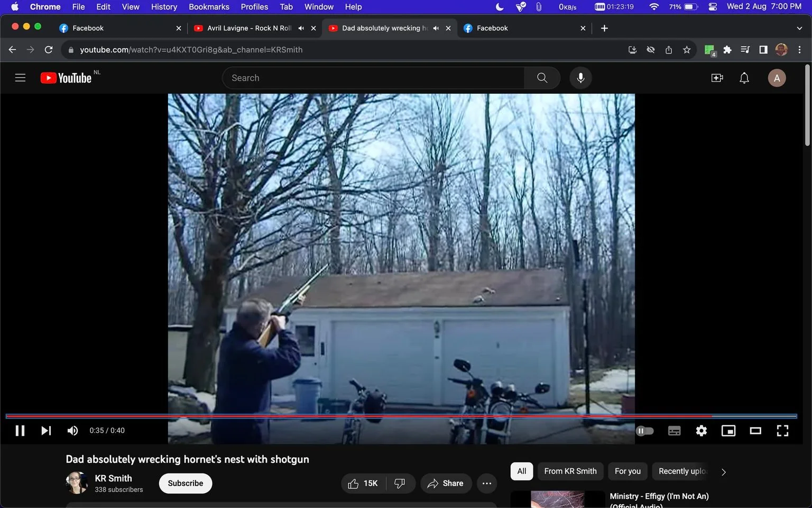
Task: Enter full screen mode
Action: 782,431
